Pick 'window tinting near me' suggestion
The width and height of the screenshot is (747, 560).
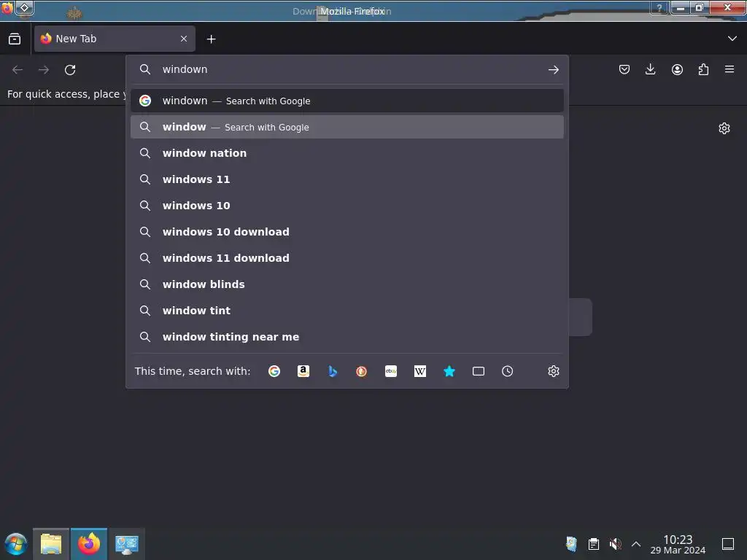[347, 337]
